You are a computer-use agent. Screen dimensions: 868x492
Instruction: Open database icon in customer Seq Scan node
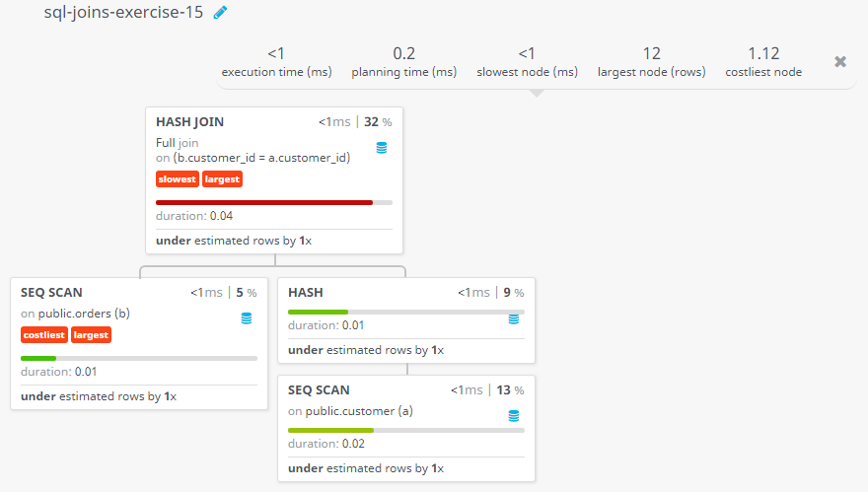pos(514,416)
